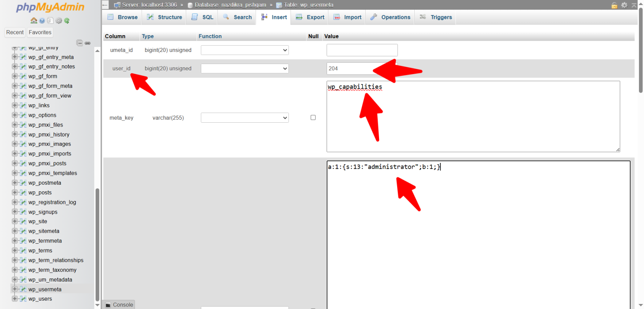This screenshot has width=644, height=309.
Task: Reload the navigation panel with green refresh icon
Action: click(x=67, y=21)
